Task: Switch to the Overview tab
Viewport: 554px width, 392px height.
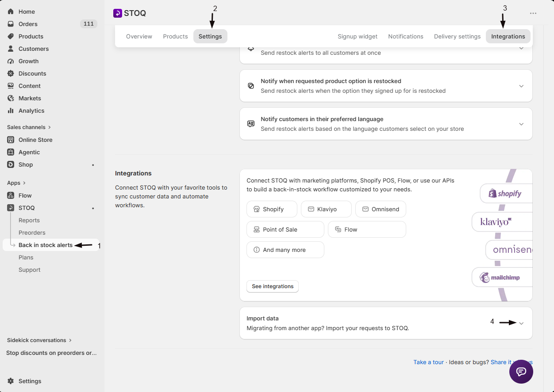Action: click(x=139, y=36)
